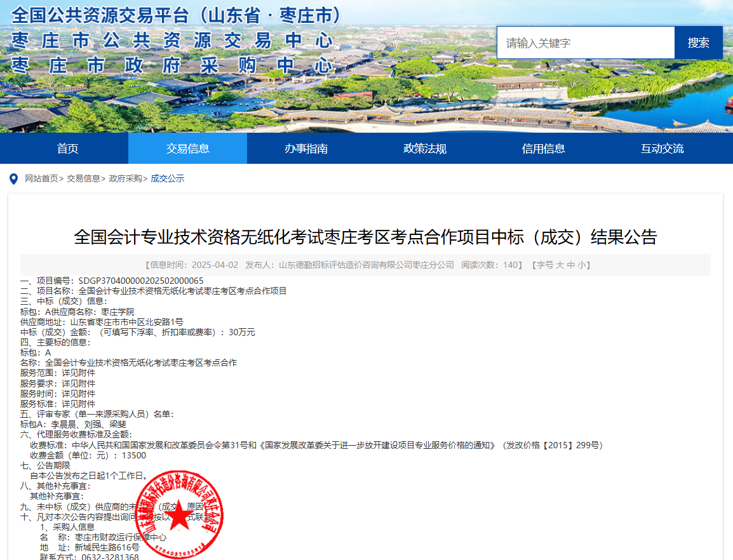Click 大 to enlarge the article font
This screenshot has height=560, width=733.
pos(562,265)
